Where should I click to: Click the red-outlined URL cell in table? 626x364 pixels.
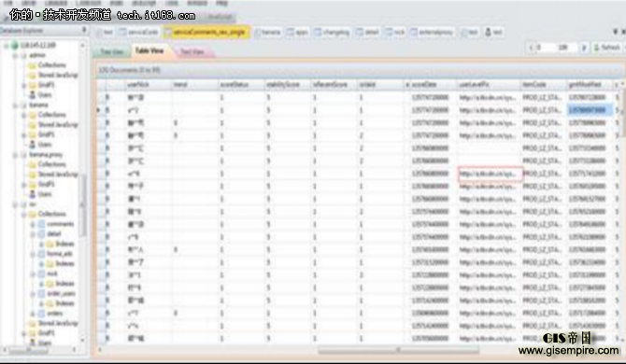click(491, 174)
